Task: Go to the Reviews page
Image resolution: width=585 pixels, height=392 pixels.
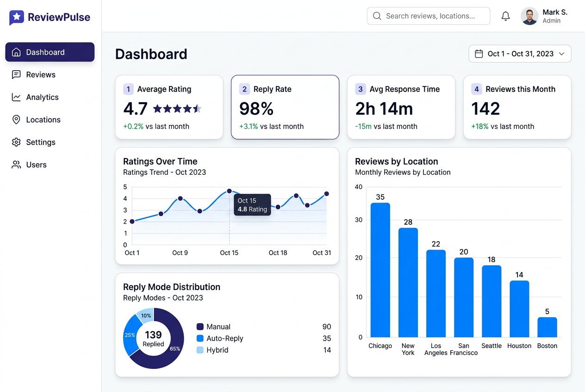Action: coord(50,74)
